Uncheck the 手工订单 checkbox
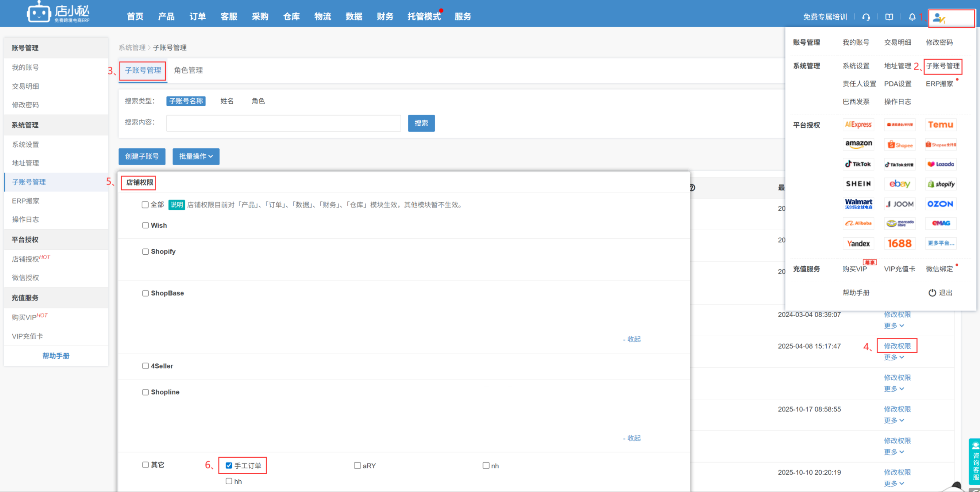 coord(229,465)
